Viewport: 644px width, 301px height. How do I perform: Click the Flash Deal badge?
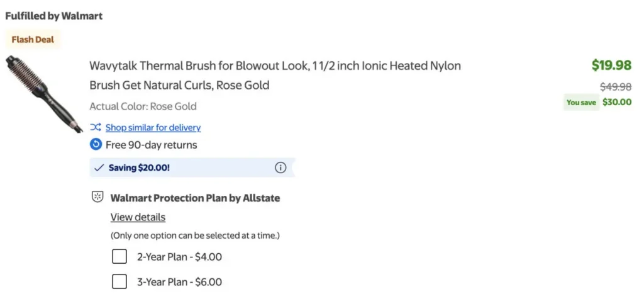coord(33,40)
